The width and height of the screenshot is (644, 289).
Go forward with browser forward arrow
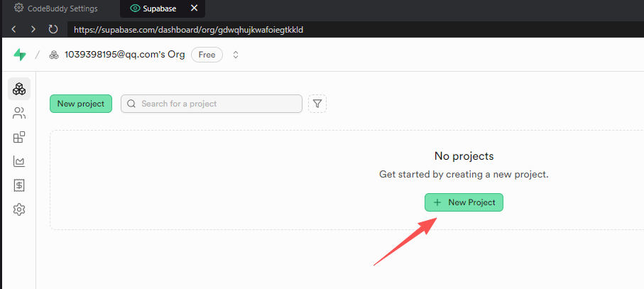click(x=33, y=30)
